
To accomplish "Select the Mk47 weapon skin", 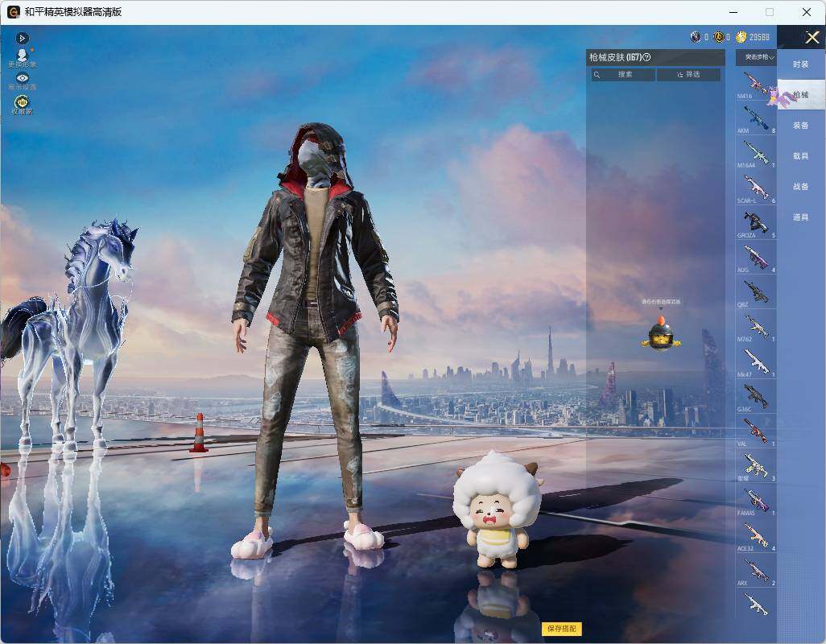I will click(756, 361).
